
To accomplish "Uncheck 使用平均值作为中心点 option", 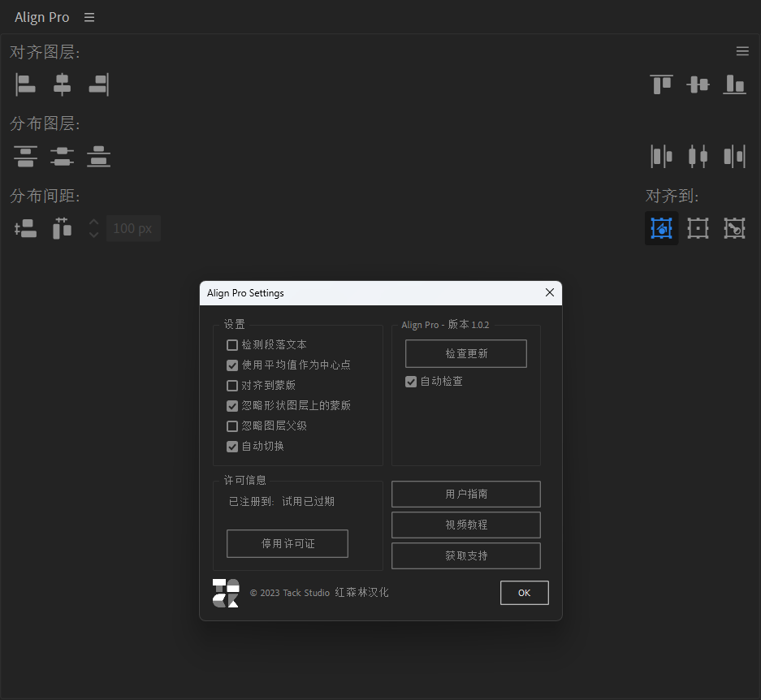I will (x=232, y=365).
